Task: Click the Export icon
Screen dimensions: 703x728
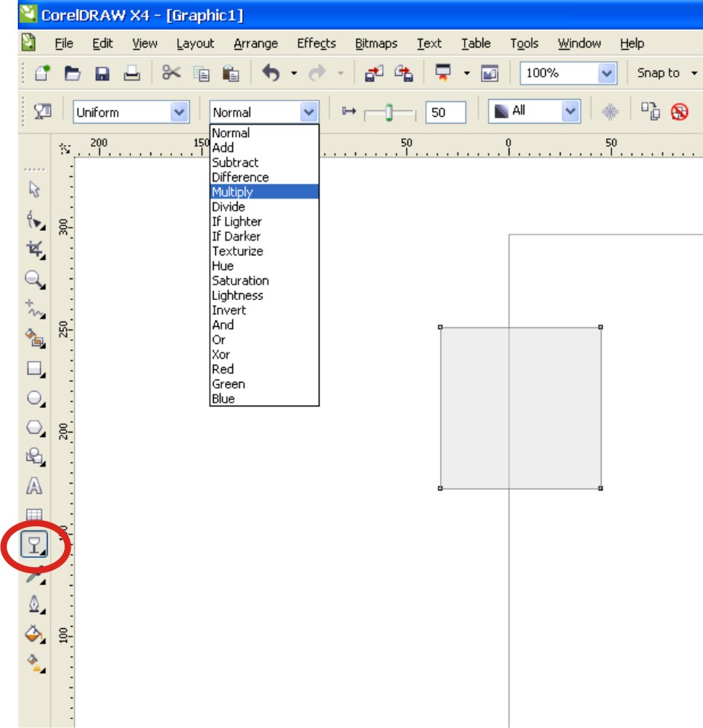Action: click(404, 73)
